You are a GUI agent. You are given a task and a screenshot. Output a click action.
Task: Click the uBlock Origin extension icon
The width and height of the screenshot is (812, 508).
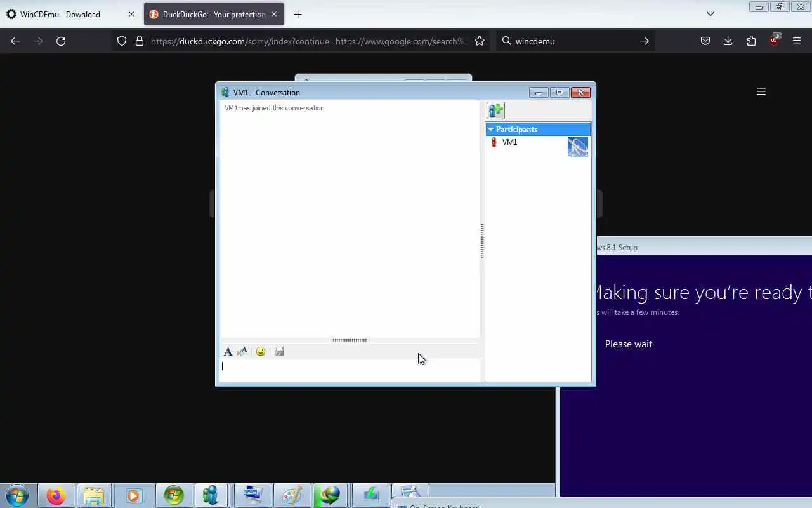coord(774,40)
